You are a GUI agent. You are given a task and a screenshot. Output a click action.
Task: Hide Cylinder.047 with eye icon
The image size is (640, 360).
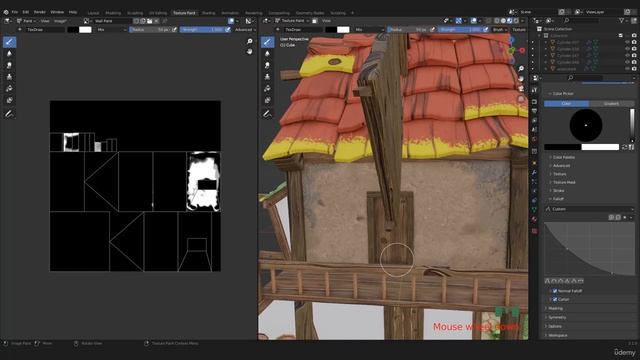pyautogui.click(x=627, y=56)
